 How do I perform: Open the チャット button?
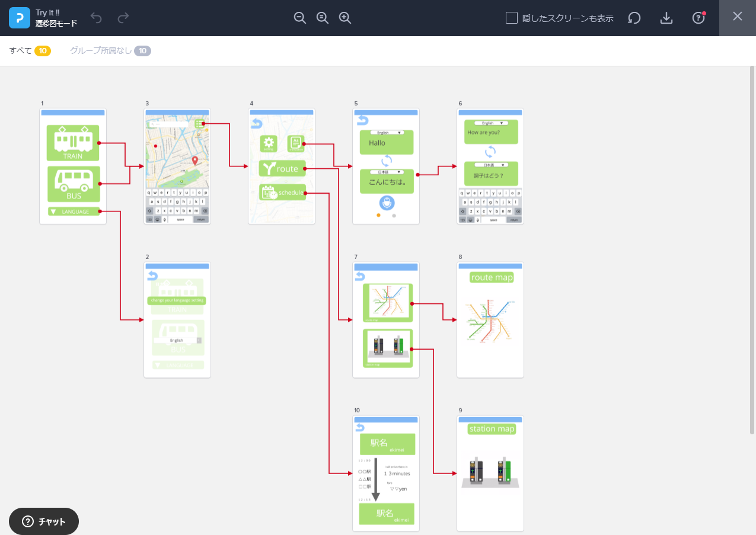pyautogui.click(x=44, y=521)
